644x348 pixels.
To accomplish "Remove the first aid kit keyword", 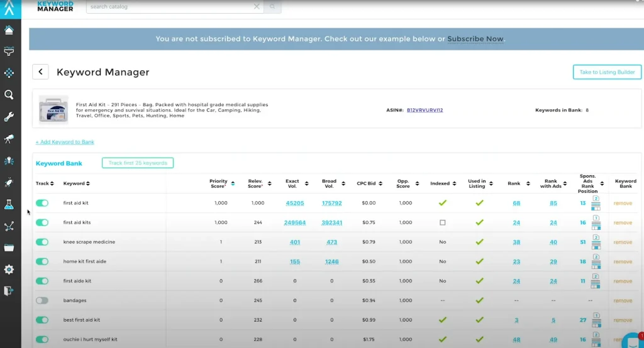I will tap(623, 203).
